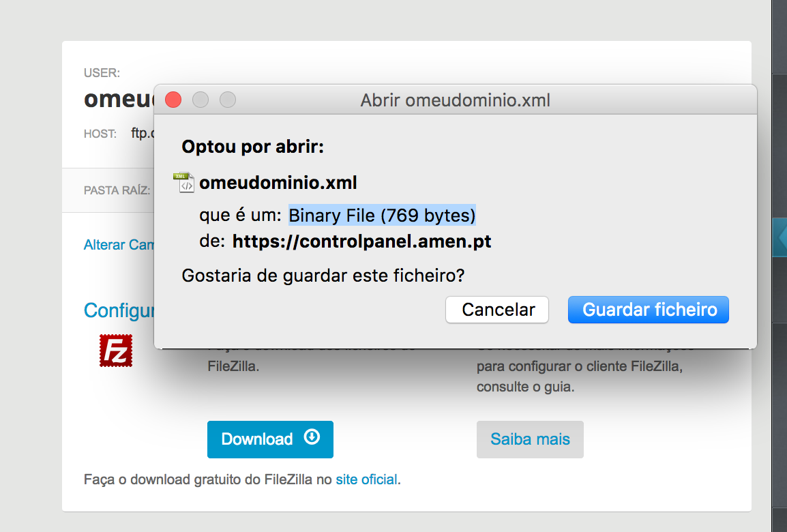Click the PASTA RAÍZ: label
This screenshot has height=532, width=787.
pos(117,190)
